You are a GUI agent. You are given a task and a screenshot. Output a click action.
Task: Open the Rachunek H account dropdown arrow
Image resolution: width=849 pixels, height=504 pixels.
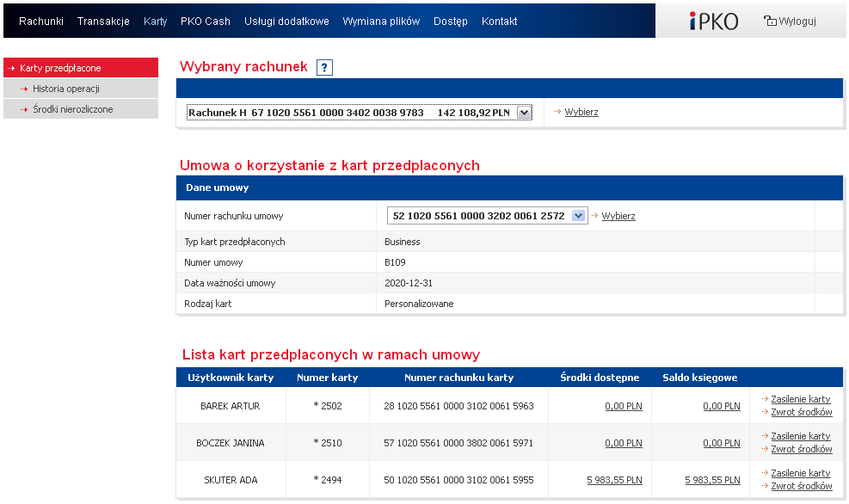pyautogui.click(x=524, y=113)
